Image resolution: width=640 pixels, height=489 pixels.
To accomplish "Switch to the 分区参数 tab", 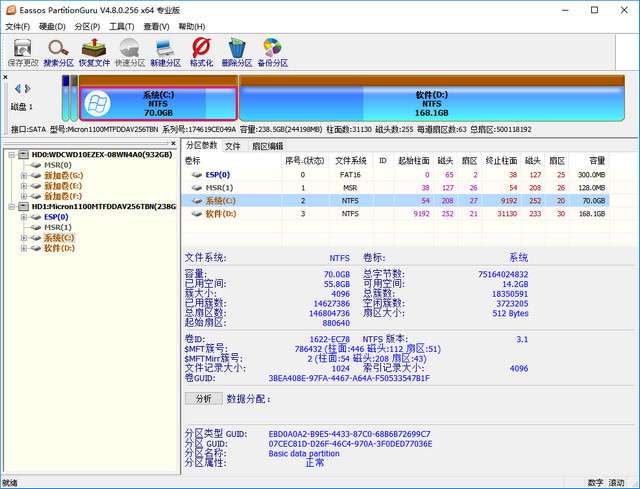I will 201,145.
